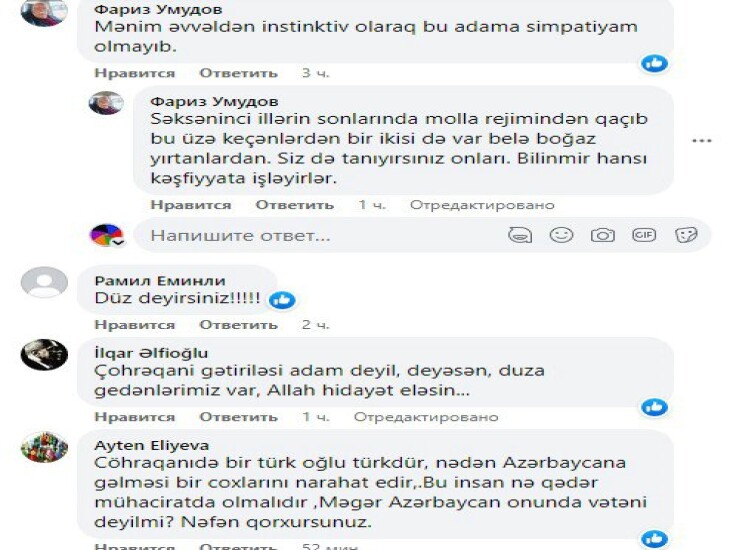Open the emoji picker in reply box
Image resolution: width=730 pixels, height=550 pixels.
(561, 235)
